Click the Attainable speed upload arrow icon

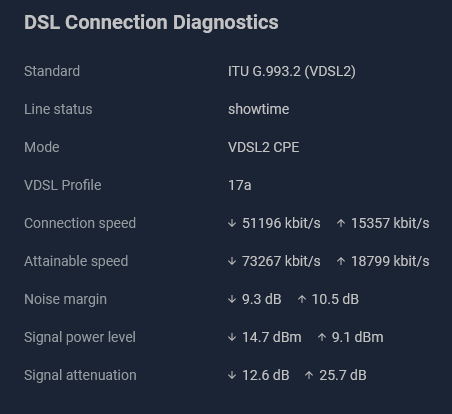click(341, 261)
